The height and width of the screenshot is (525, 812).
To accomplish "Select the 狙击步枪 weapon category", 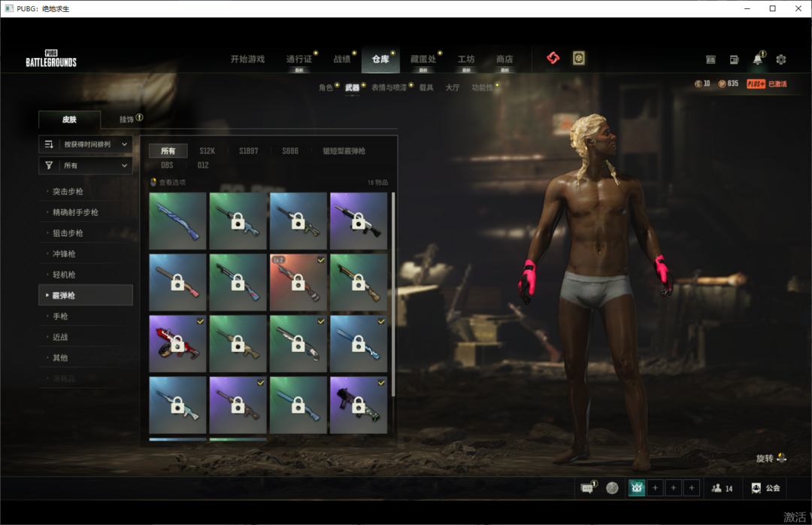I will [68, 233].
